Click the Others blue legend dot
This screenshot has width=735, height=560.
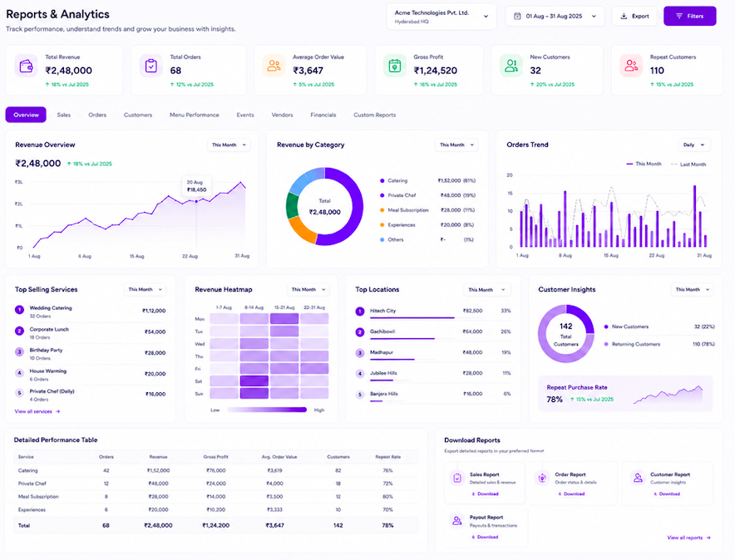(x=382, y=240)
